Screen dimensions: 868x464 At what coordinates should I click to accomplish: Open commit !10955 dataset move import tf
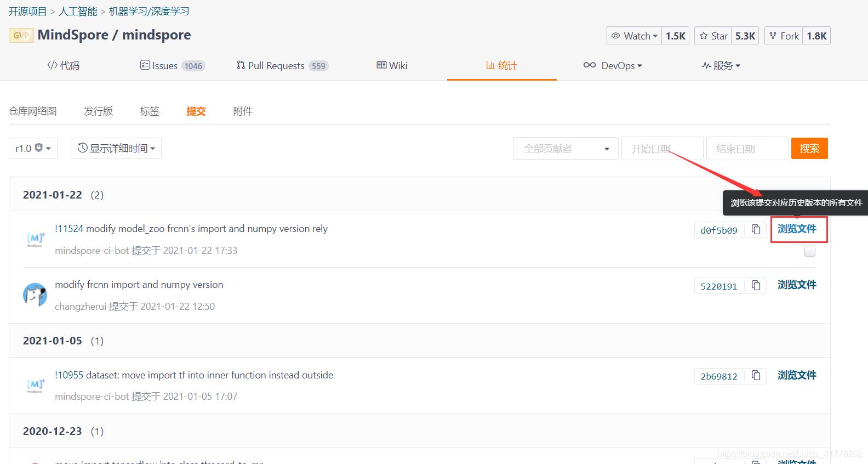pos(194,375)
